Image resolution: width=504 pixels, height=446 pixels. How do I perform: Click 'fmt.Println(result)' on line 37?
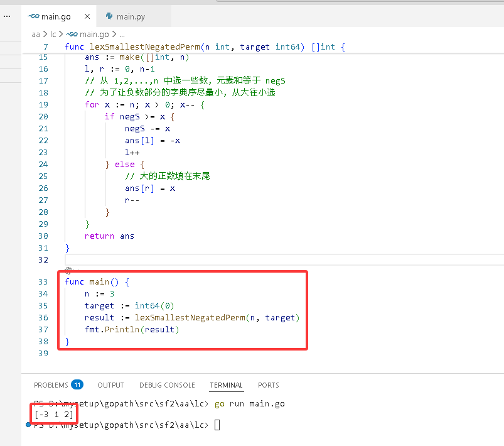pyautogui.click(x=132, y=330)
